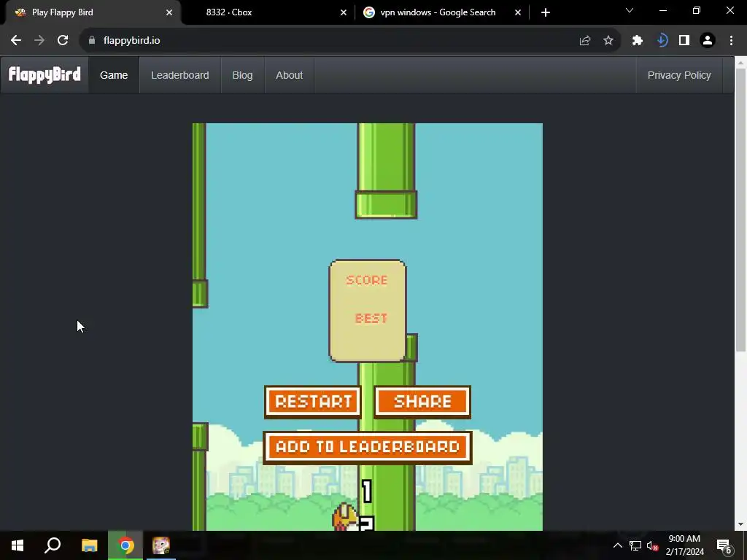Open the About nav item

(289, 75)
